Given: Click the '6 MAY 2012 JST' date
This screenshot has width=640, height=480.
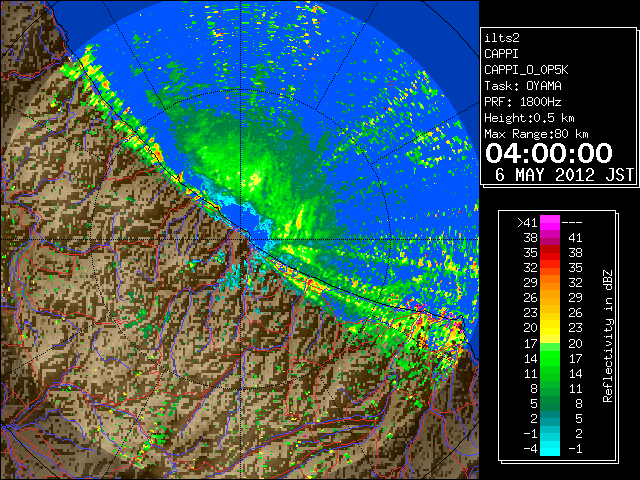Looking at the screenshot, I should (564, 175).
